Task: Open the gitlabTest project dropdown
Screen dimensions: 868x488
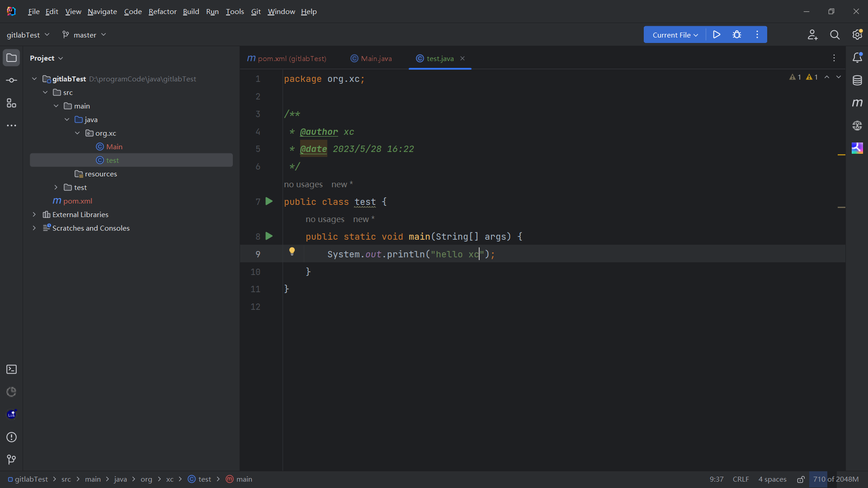Action: (x=28, y=35)
